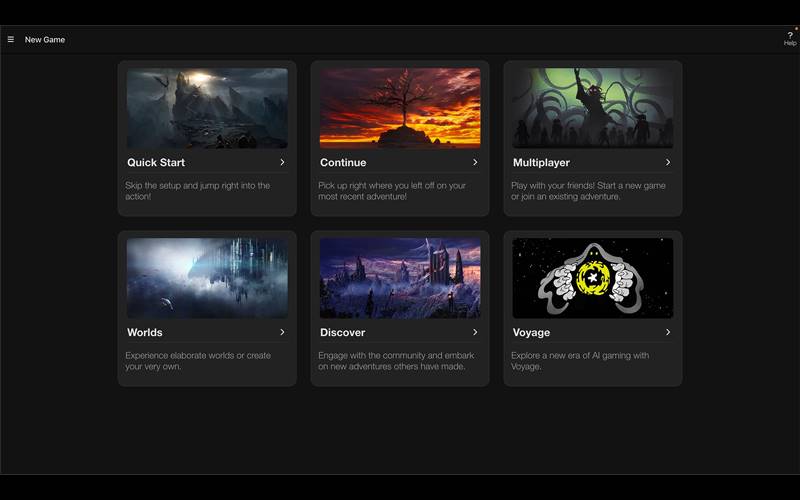Click the Voyage chevron arrow
The height and width of the screenshot is (500, 800).
(x=668, y=332)
